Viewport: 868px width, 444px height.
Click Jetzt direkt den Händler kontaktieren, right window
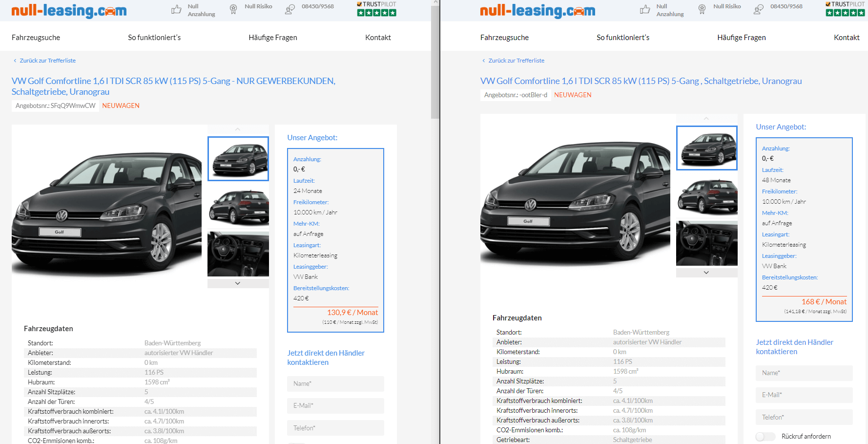click(795, 347)
